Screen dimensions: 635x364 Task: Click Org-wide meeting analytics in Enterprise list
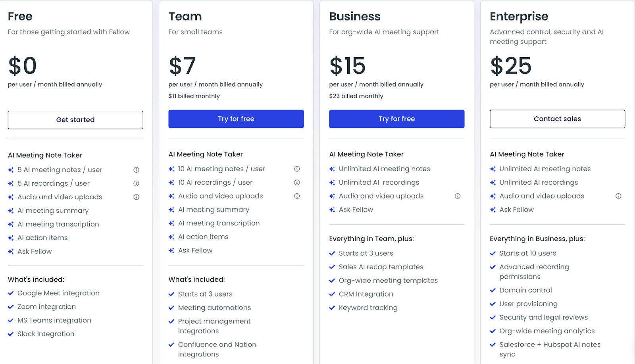point(547,331)
